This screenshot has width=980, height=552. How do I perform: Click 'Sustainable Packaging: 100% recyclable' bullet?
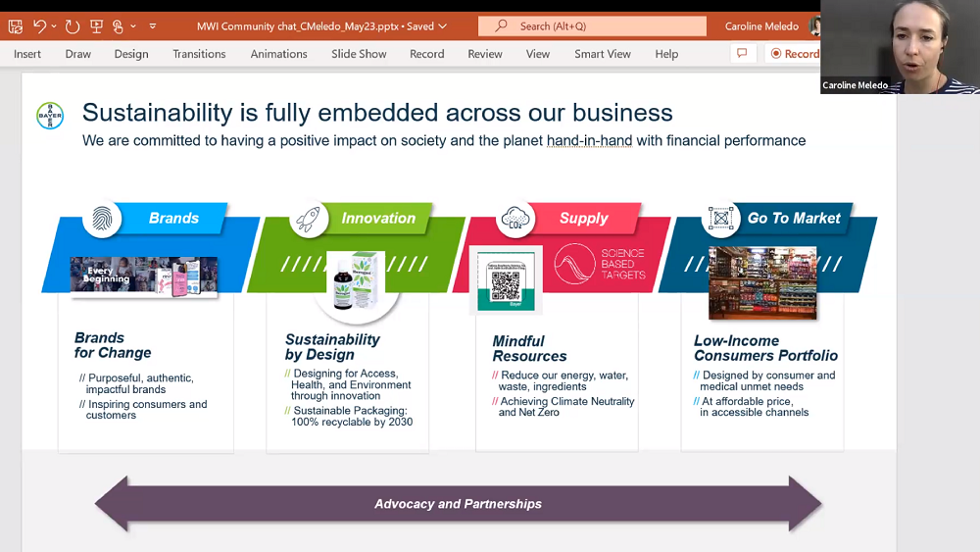349,417
